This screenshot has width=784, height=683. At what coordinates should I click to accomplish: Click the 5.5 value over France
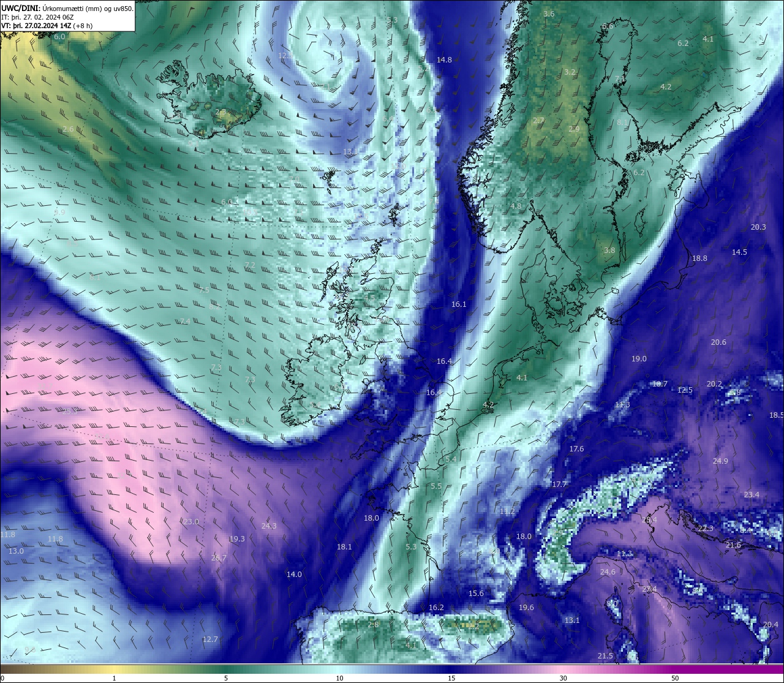[x=436, y=486]
